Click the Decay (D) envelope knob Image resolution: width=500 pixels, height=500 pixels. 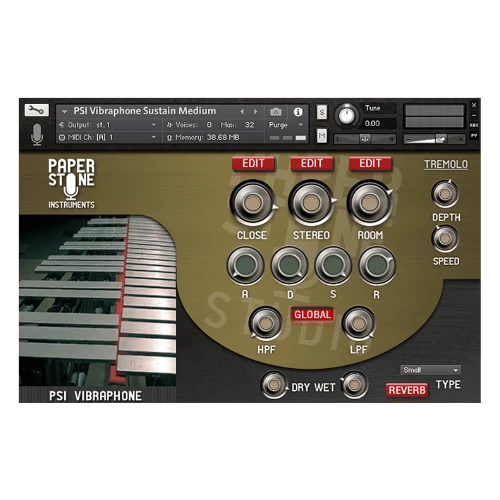(289, 266)
